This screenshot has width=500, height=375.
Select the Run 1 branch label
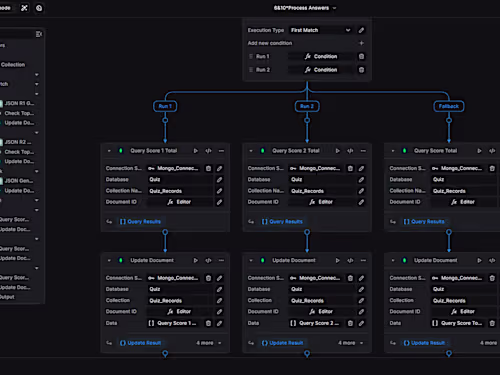pos(165,106)
